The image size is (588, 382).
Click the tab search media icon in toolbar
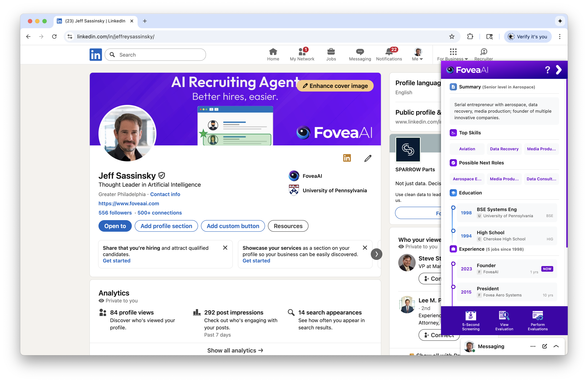coord(489,37)
